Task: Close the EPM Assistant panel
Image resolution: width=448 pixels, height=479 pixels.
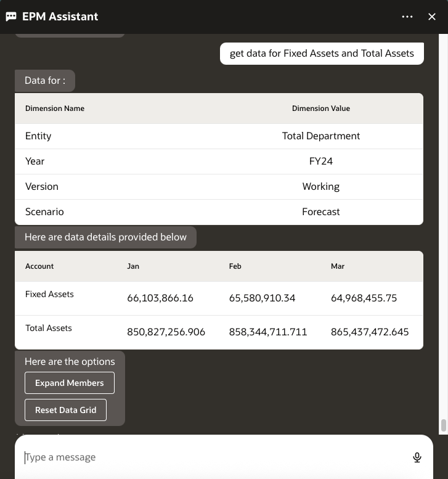Action: [432, 17]
